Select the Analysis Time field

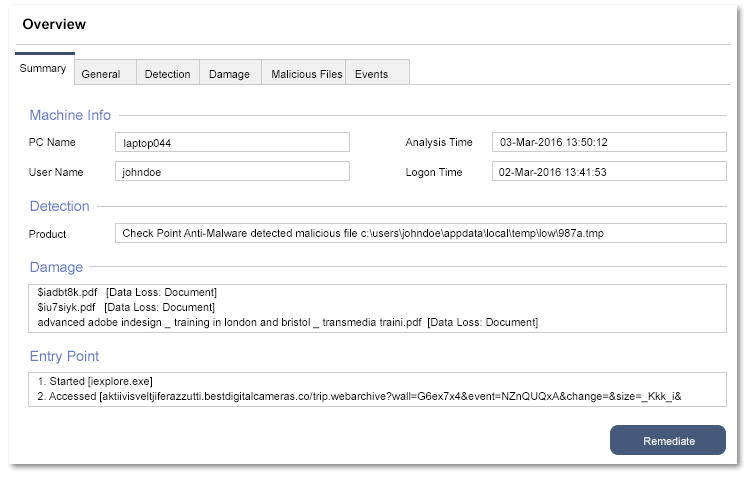tap(608, 143)
